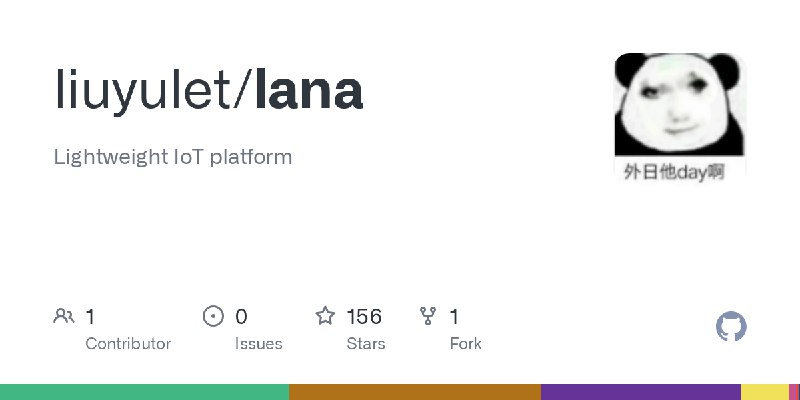Open the lana repository name
800x400 pixels.
[309, 90]
